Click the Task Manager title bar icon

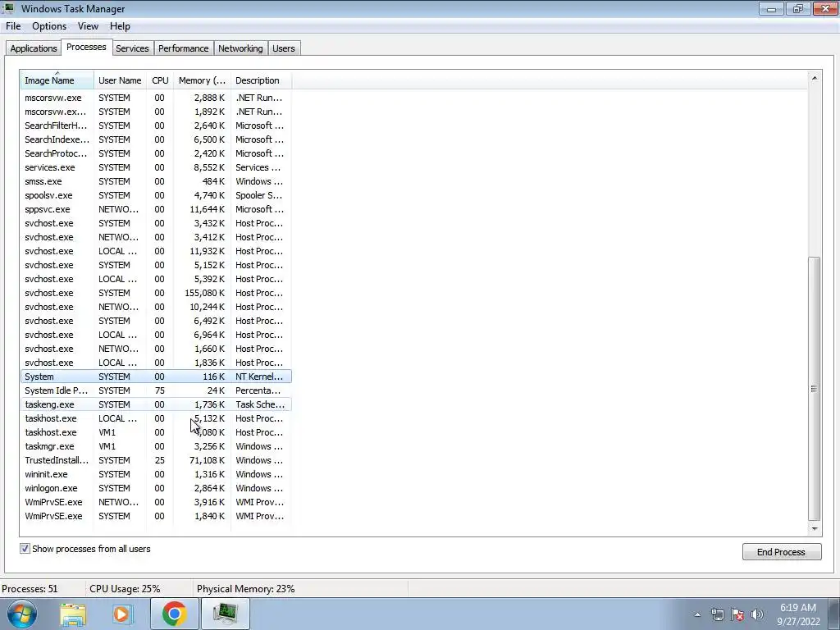point(8,8)
